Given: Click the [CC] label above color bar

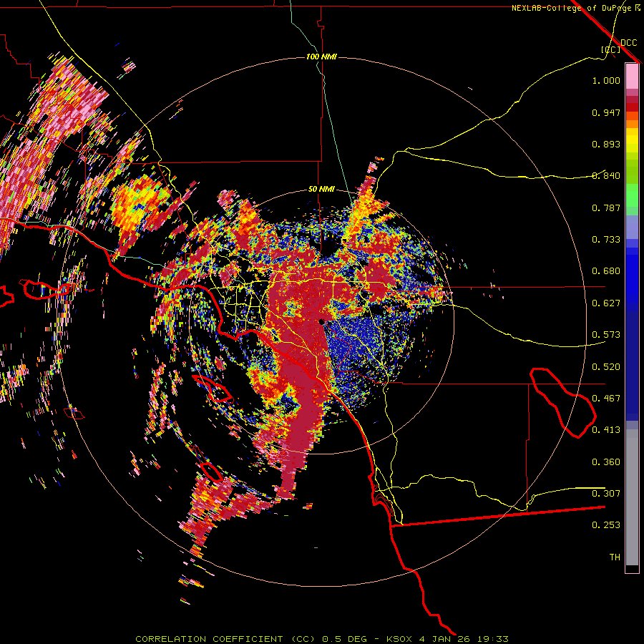Looking at the screenshot, I should pos(610,49).
